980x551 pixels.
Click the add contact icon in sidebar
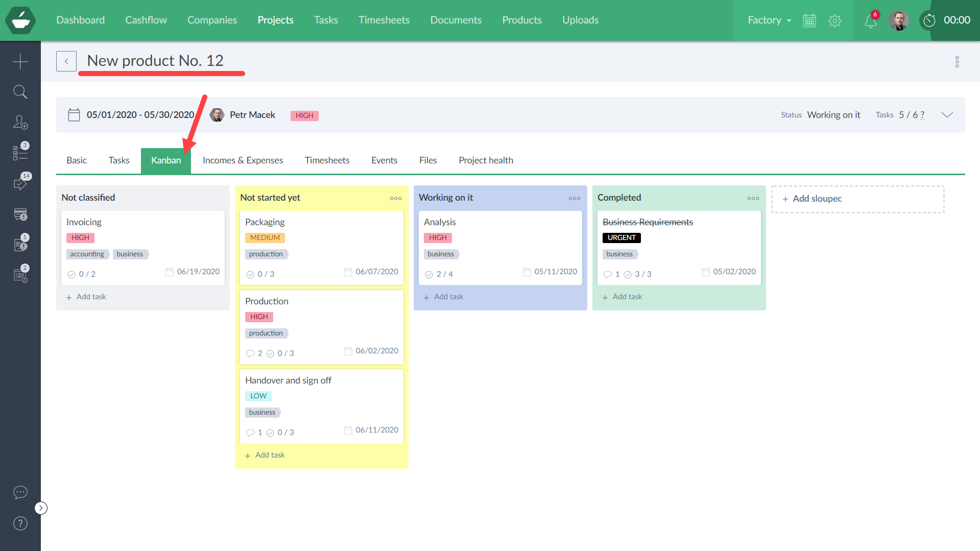(x=20, y=123)
